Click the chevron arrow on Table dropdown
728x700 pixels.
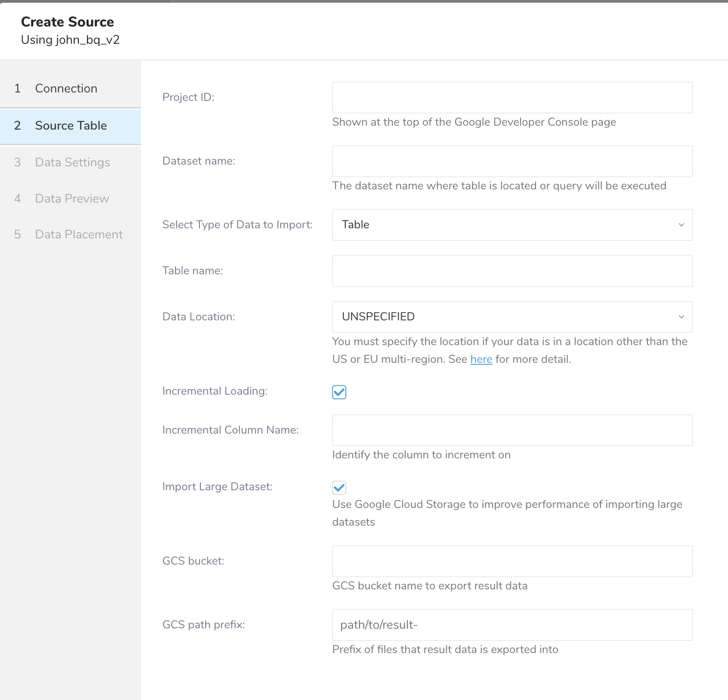point(681,225)
